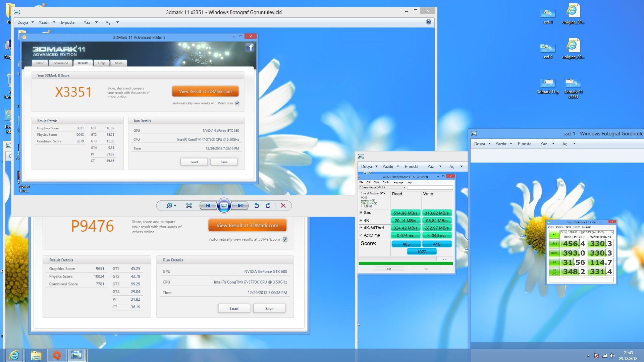644x362 pixels.
Task: Click Start benchmark button in AS SSD
Action: point(388,268)
